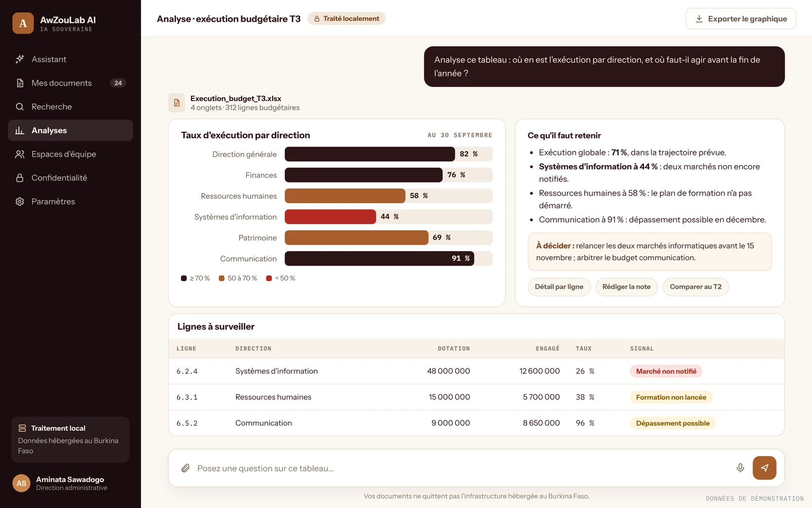Click the Systèmes d'information 44 % red bar
Screen dimensions: 812x508
330,217
